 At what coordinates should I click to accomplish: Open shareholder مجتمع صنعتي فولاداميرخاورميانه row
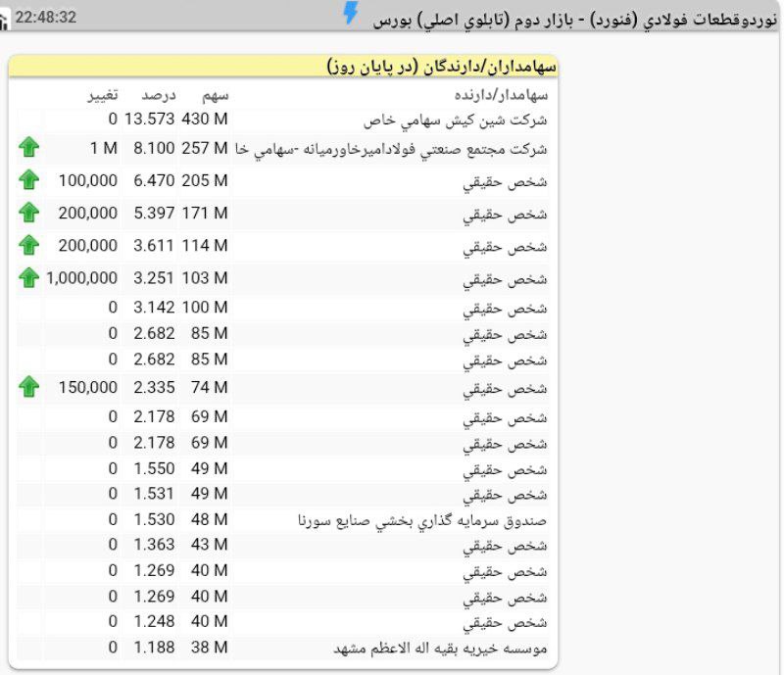point(392,149)
